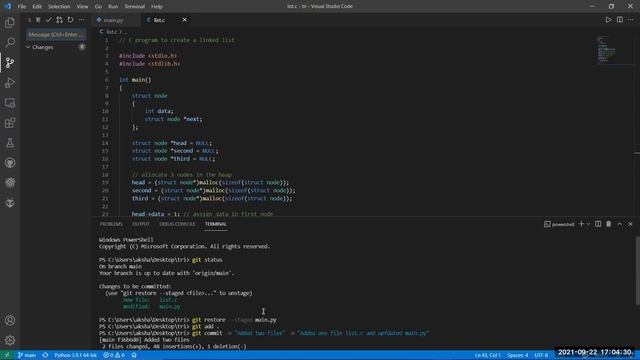Open Source Control More Actions ellipsis

pyautogui.click(x=81, y=20)
